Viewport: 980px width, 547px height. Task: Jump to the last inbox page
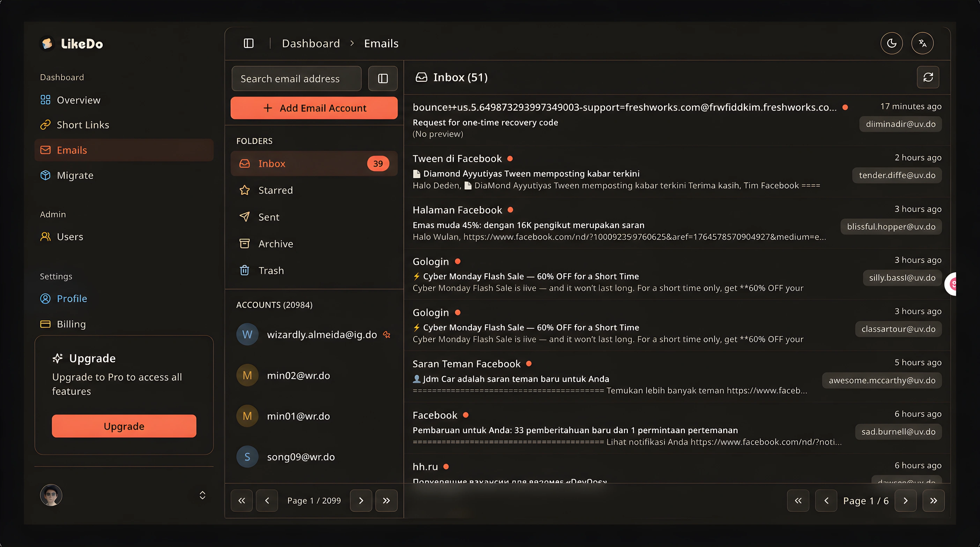click(933, 501)
